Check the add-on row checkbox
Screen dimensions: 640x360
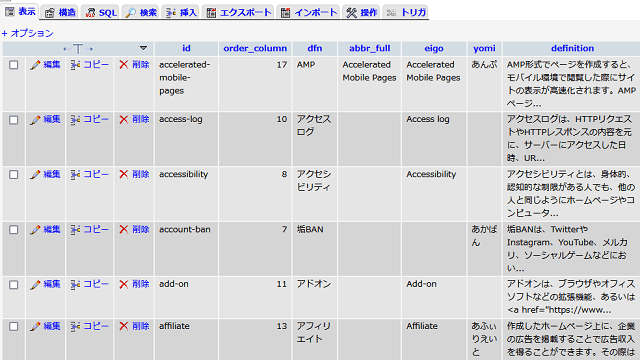(13, 284)
